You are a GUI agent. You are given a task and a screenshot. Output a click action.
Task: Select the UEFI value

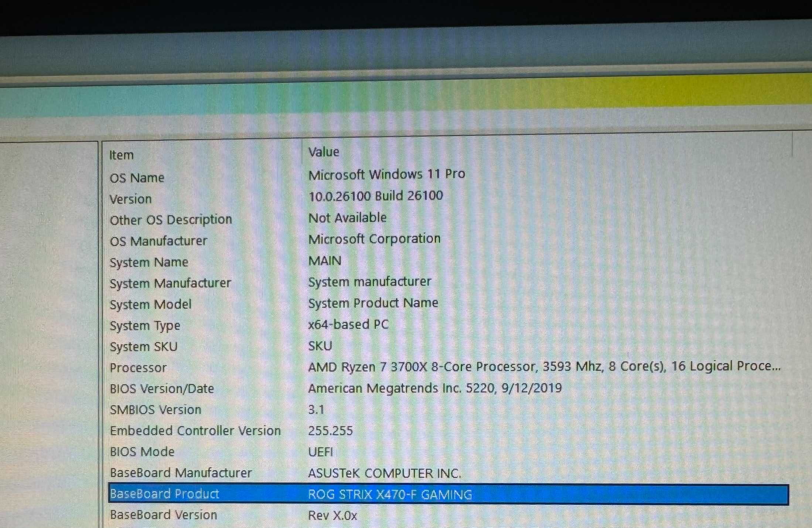coord(320,451)
